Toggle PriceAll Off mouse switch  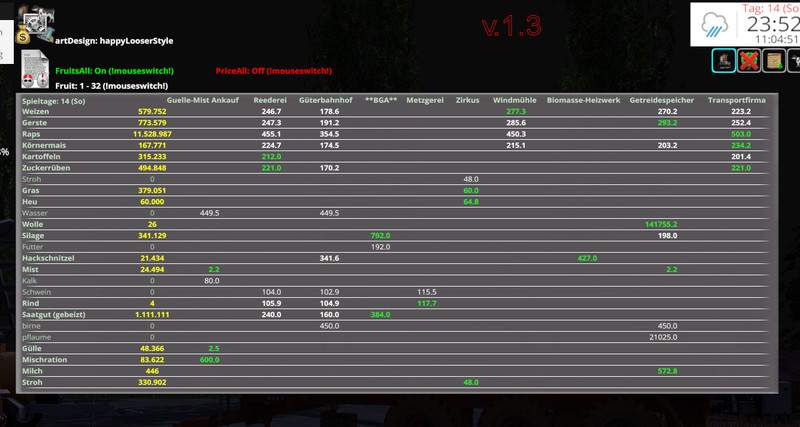tap(272, 71)
